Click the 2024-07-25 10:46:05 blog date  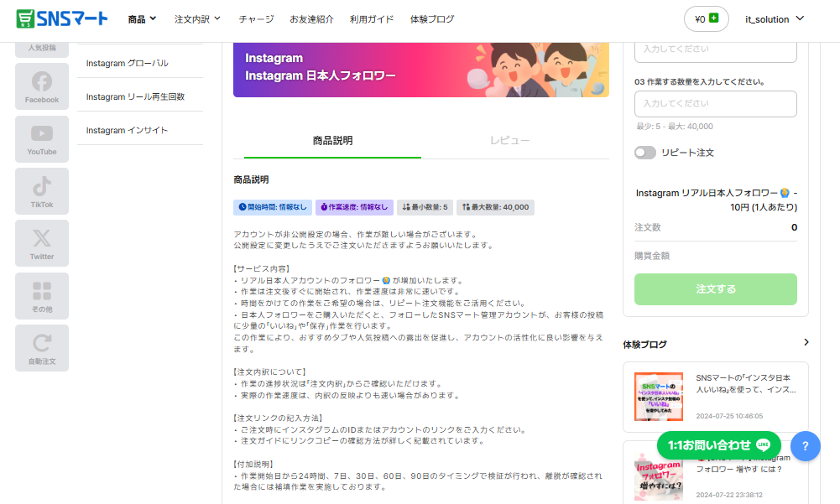click(x=729, y=416)
